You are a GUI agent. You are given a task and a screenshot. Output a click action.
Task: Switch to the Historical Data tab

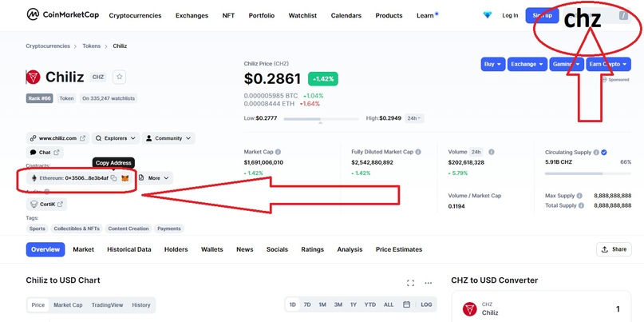(x=129, y=249)
